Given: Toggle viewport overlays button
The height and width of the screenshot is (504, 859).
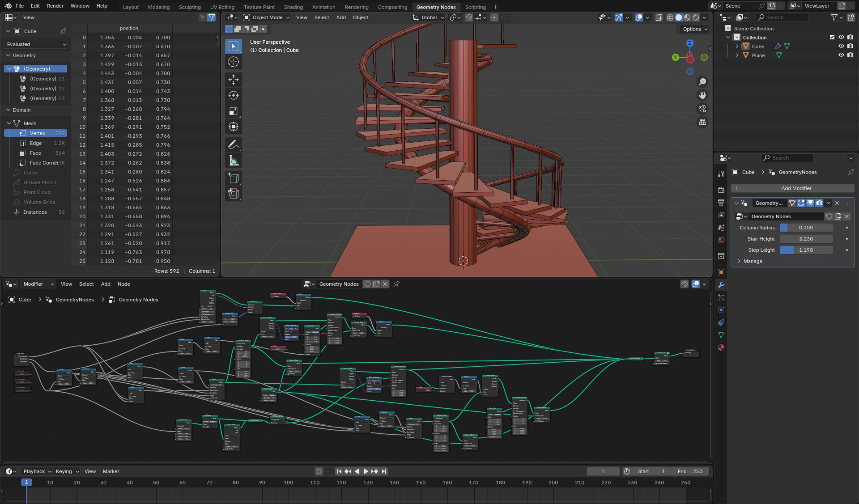Looking at the screenshot, I should (x=639, y=17).
